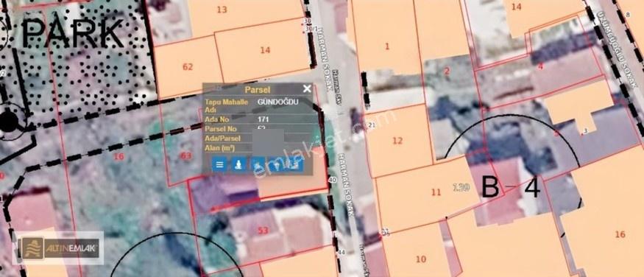Select parcel 10 on the map
Screen dimensions: 644x277
pyautogui.click(x=420, y=259)
